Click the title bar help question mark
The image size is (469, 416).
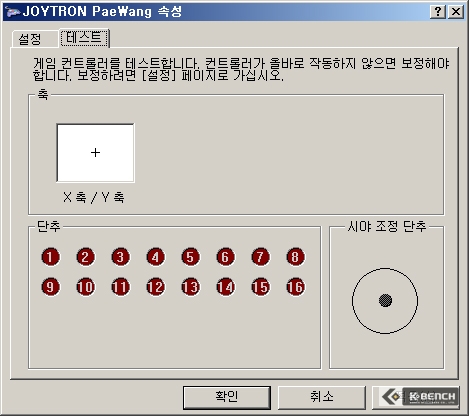click(x=438, y=12)
